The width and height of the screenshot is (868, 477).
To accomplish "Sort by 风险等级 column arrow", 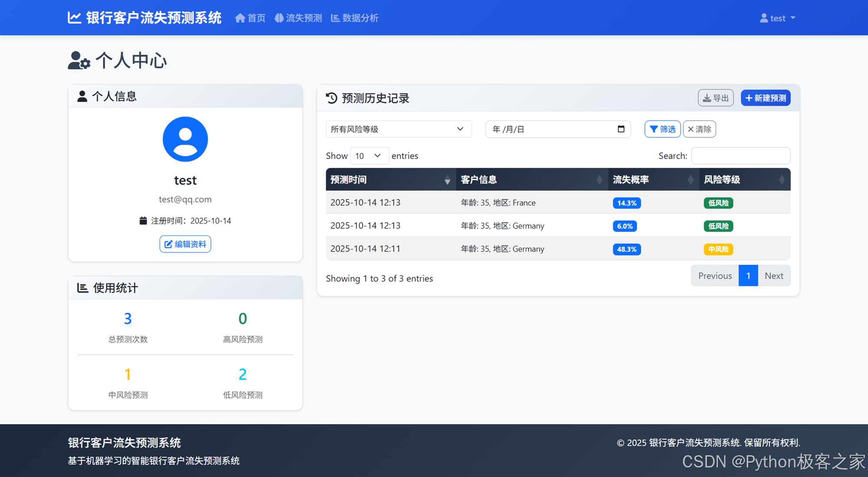I will tap(781, 180).
